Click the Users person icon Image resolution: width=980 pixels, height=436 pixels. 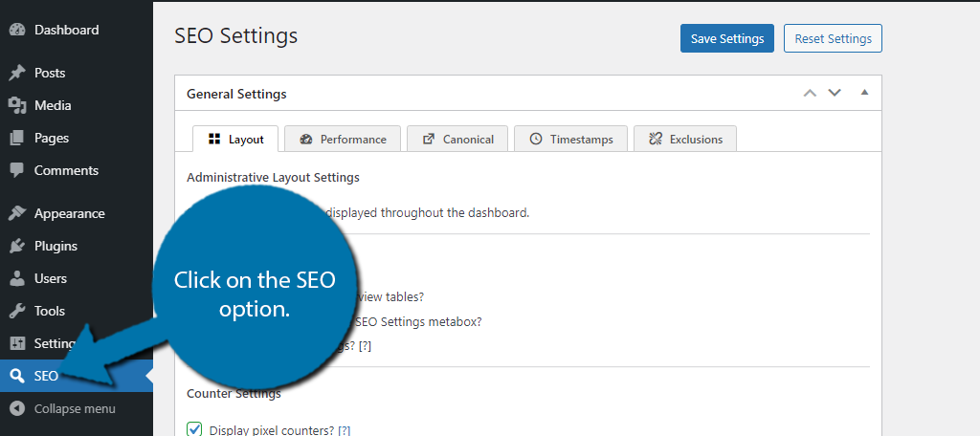click(x=17, y=278)
